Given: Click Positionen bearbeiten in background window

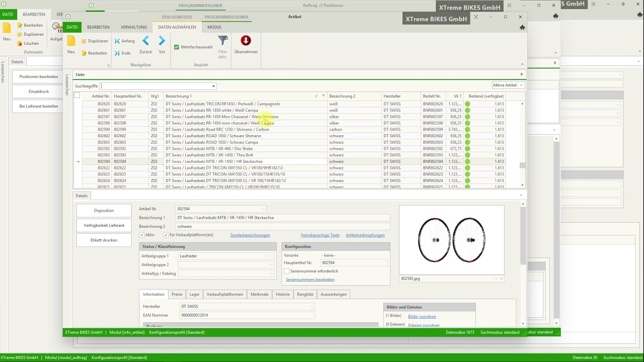Looking at the screenshot, I should tap(39, 77).
